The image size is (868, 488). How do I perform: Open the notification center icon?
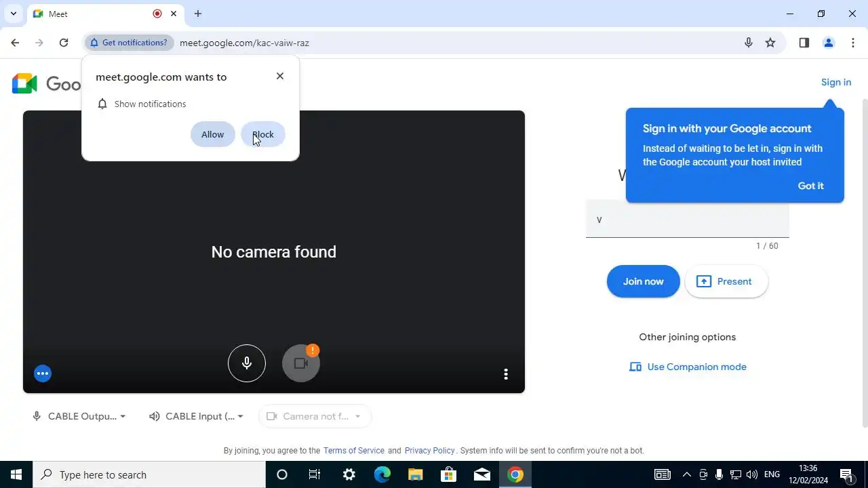[846, 474]
